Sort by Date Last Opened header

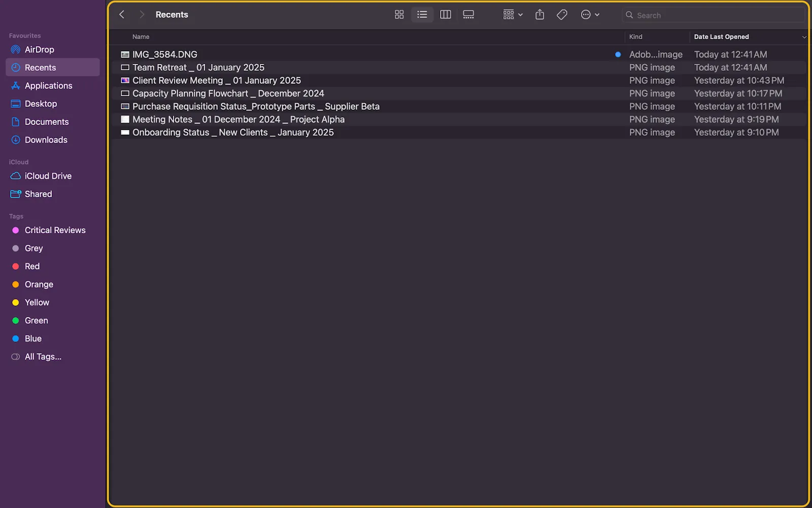pos(721,37)
